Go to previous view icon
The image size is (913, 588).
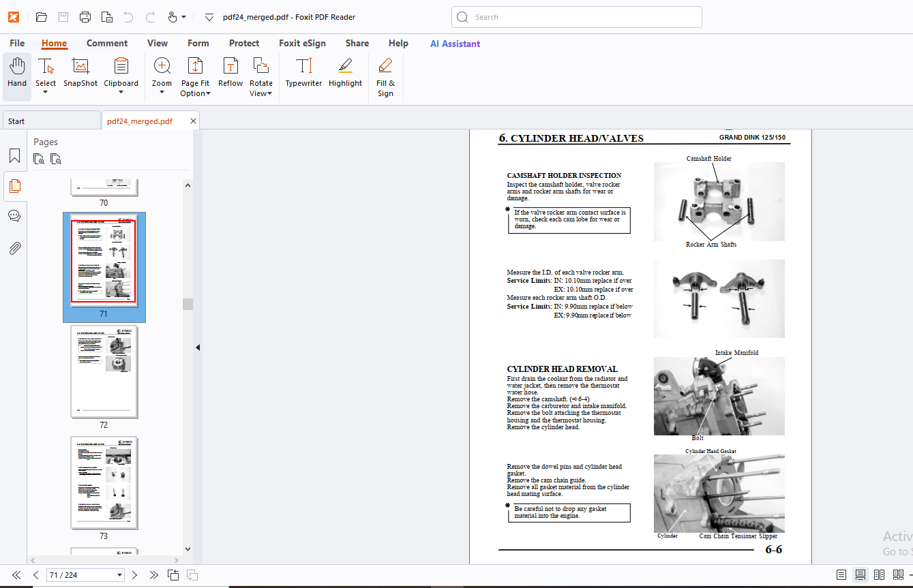pyautogui.click(x=173, y=575)
